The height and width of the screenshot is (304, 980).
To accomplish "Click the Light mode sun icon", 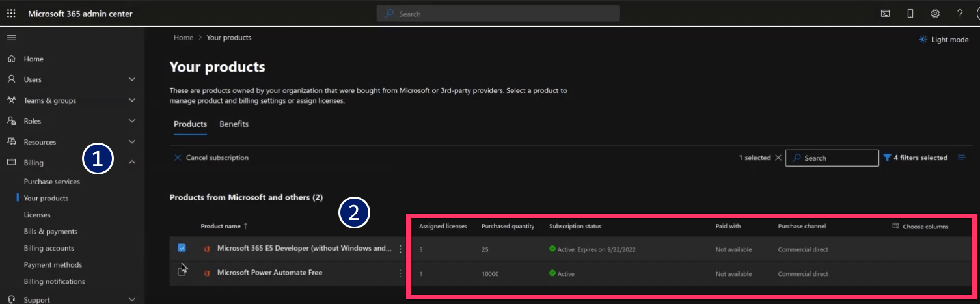I will click(x=923, y=40).
